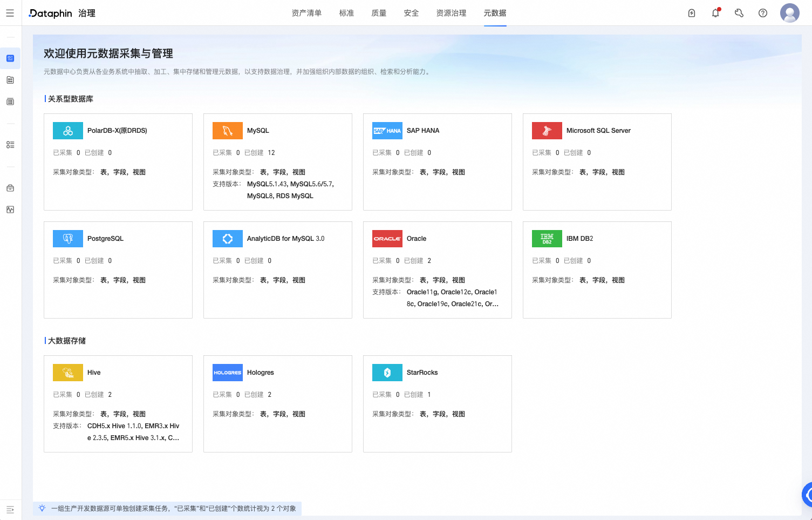
Task: Click the wrench tools icon in header
Action: click(739, 12)
